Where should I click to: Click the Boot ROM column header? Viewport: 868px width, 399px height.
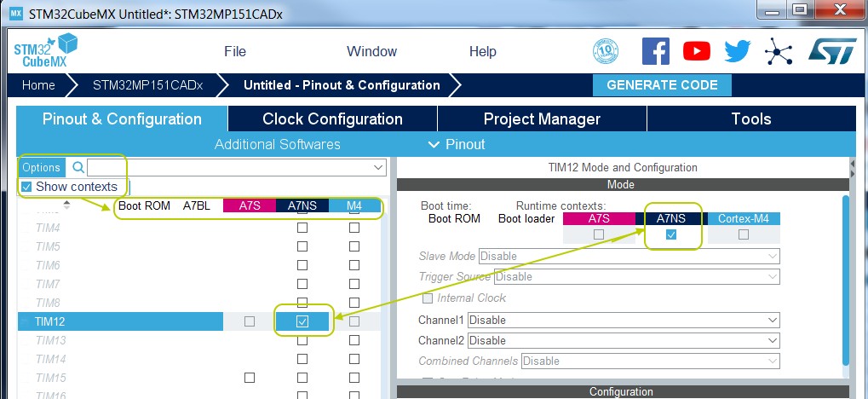click(x=144, y=205)
